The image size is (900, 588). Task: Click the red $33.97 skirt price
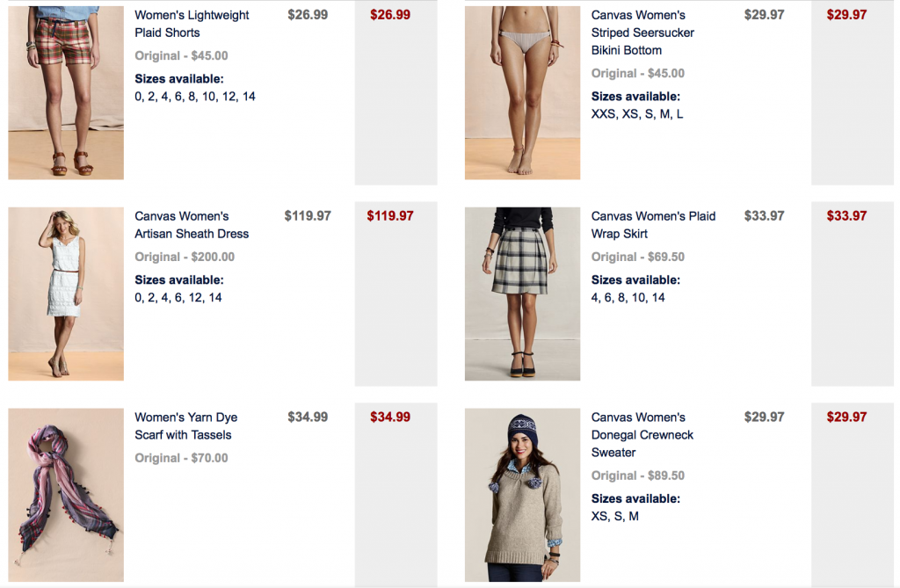846,216
